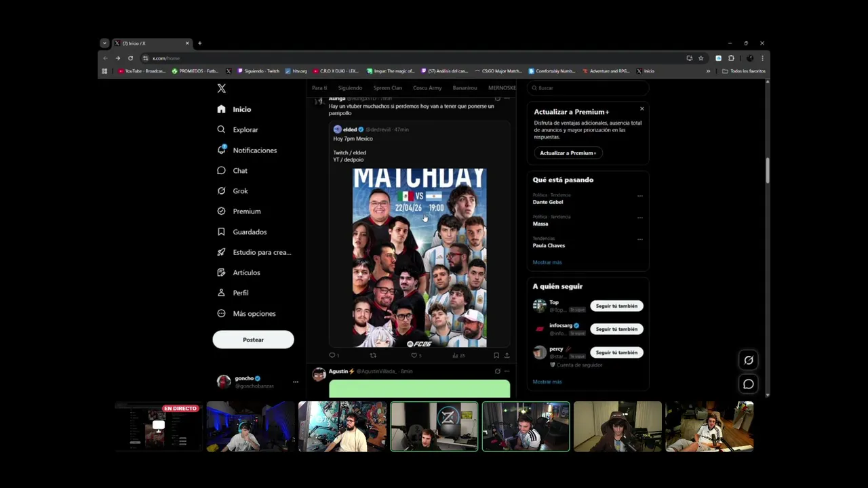This screenshot has width=868, height=488.
Task: Bookmark the Auriga post
Action: pyautogui.click(x=496, y=355)
